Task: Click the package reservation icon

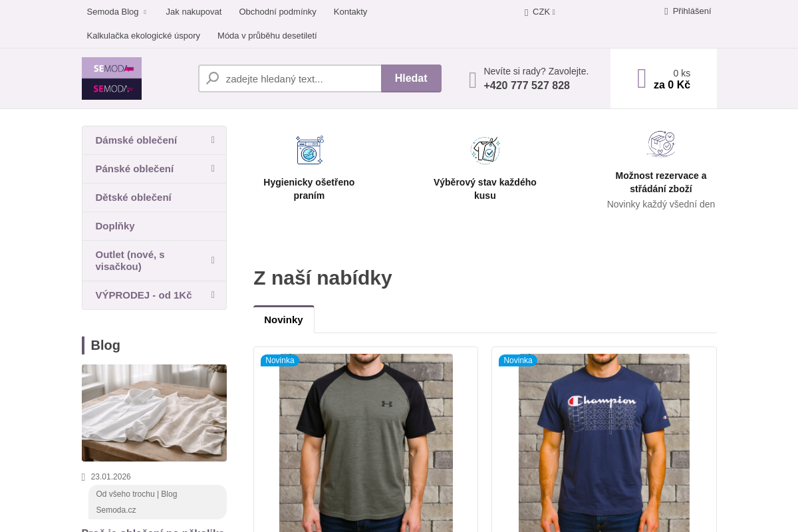Action: point(661,144)
